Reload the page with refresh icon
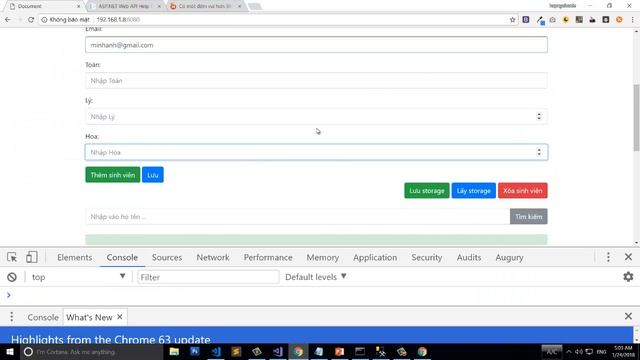 tap(31, 19)
